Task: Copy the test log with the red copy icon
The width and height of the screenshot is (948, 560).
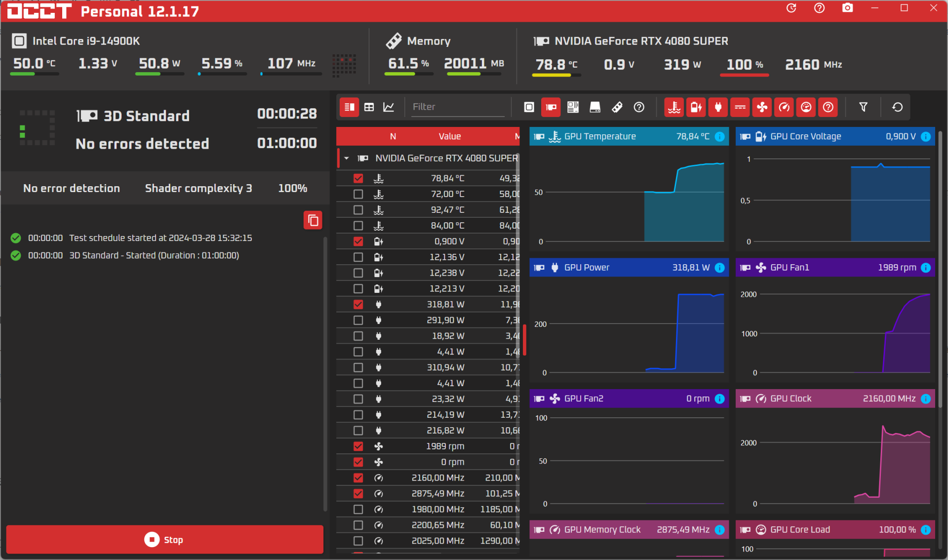Action: click(x=313, y=220)
